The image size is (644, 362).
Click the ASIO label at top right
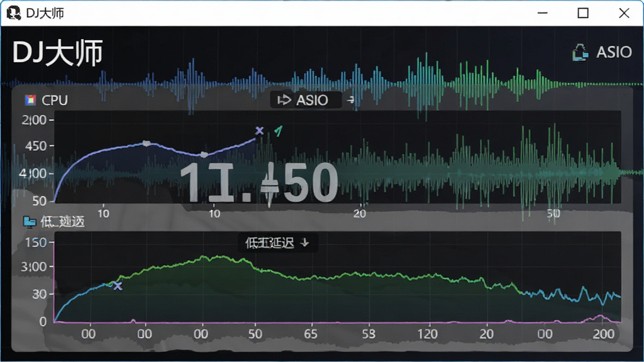point(614,52)
